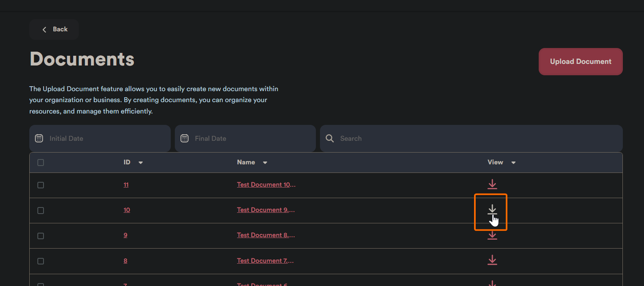Check the box for document ID 11
The image size is (644, 286).
[x=41, y=185]
